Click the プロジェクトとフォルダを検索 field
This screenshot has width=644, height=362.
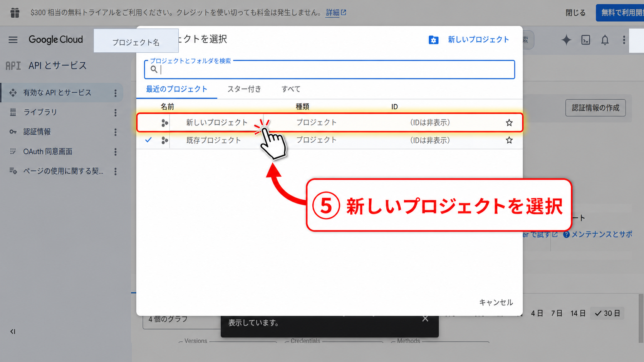point(330,70)
